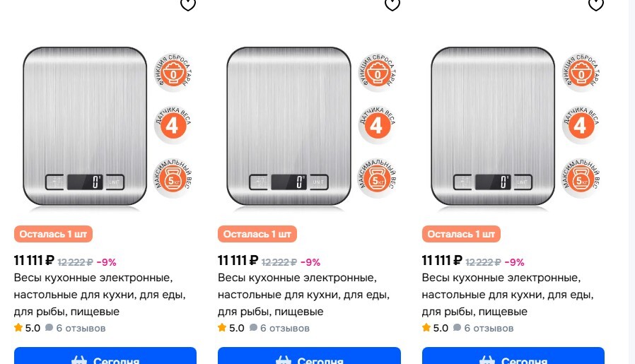The width and height of the screenshot is (635, 364).
Task: Favorite the third product using heart icon
Action: (596, 4)
